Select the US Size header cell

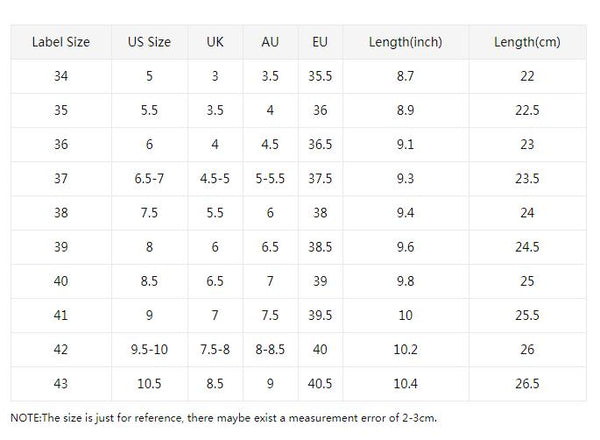click(149, 42)
